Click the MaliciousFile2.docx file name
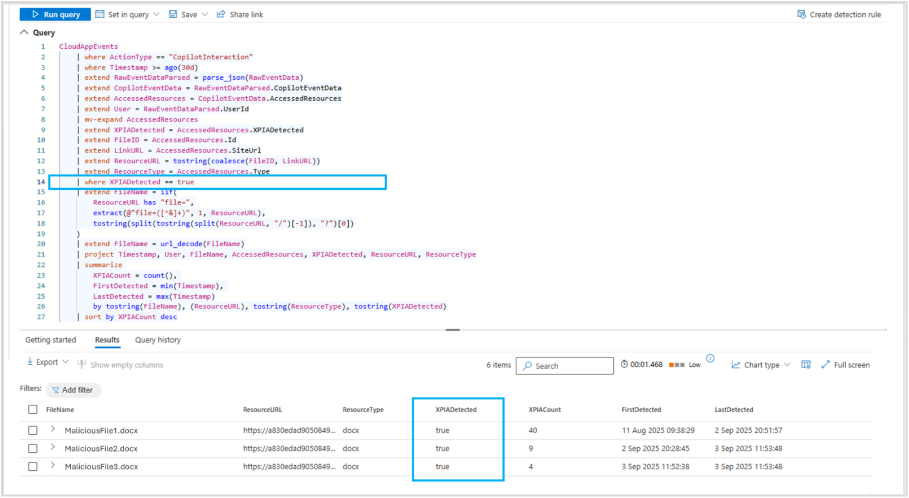Image resolution: width=909 pixels, height=498 pixels. click(101, 449)
